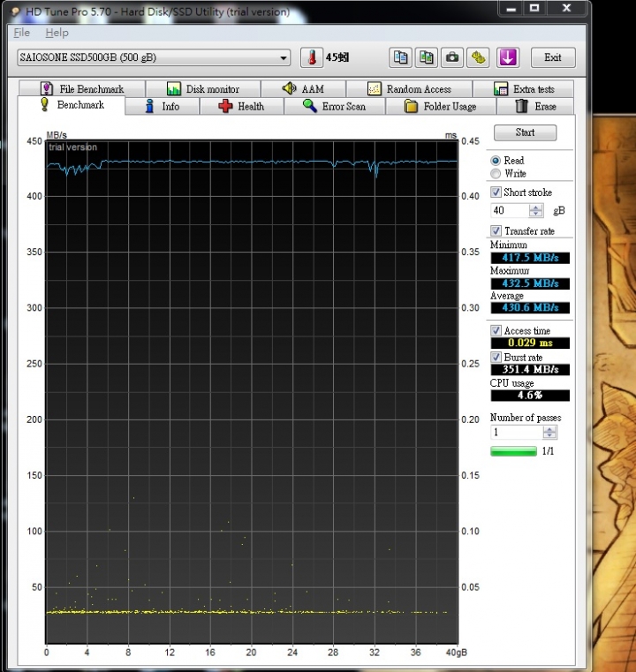Click the Exit button
Viewport: 636px width, 672px height.
pyautogui.click(x=553, y=57)
